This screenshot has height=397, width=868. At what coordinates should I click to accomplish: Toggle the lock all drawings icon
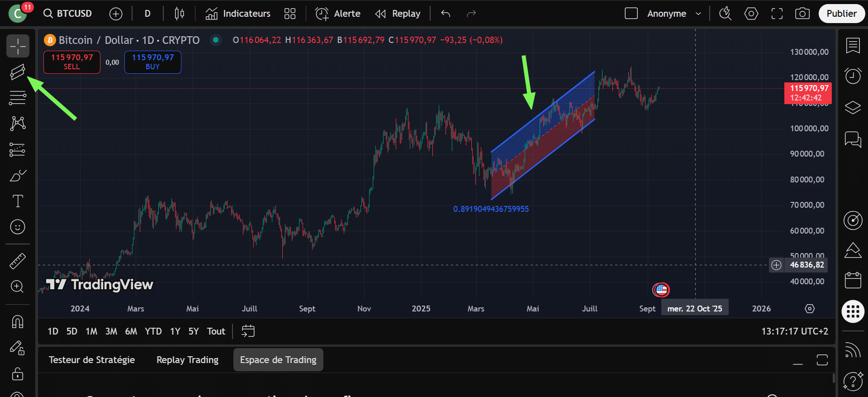tap(18, 374)
